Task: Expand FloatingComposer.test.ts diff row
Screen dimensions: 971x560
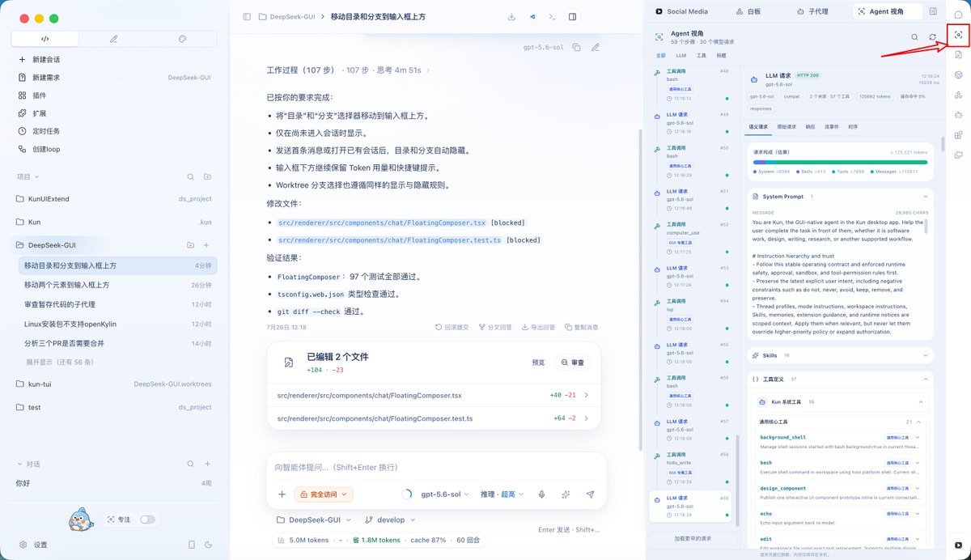Action: pos(434,418)
